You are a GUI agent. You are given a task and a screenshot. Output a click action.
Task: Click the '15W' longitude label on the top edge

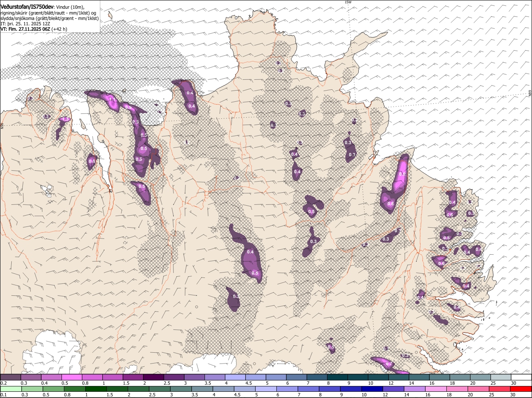click(x=348, y=2)
